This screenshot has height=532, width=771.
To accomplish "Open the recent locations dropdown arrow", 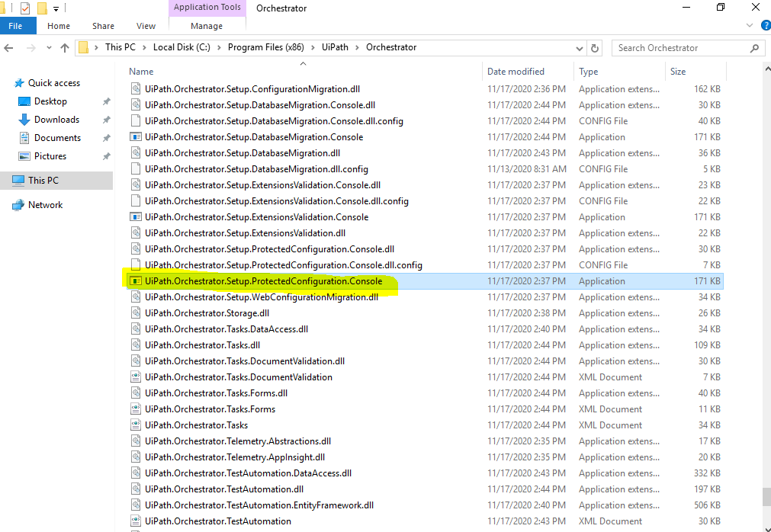I will click(49, 48).
